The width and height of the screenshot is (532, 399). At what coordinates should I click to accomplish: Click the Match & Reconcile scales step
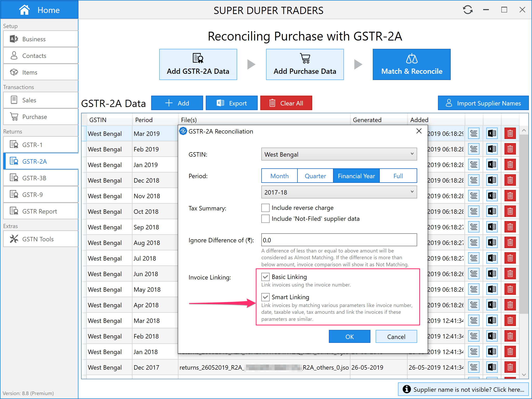[x=411, y=64]
